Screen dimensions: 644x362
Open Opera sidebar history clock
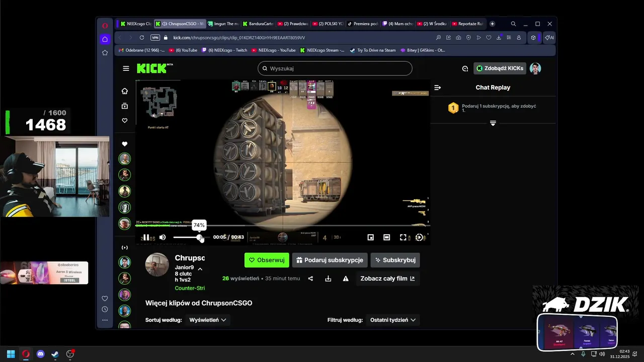coord(105,309)
